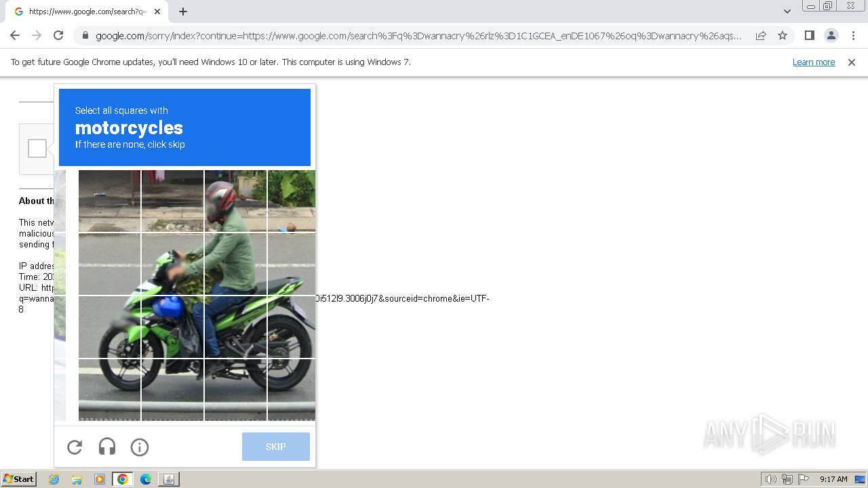
Task: Select the Google search tab
Action: tap(87, 12)
